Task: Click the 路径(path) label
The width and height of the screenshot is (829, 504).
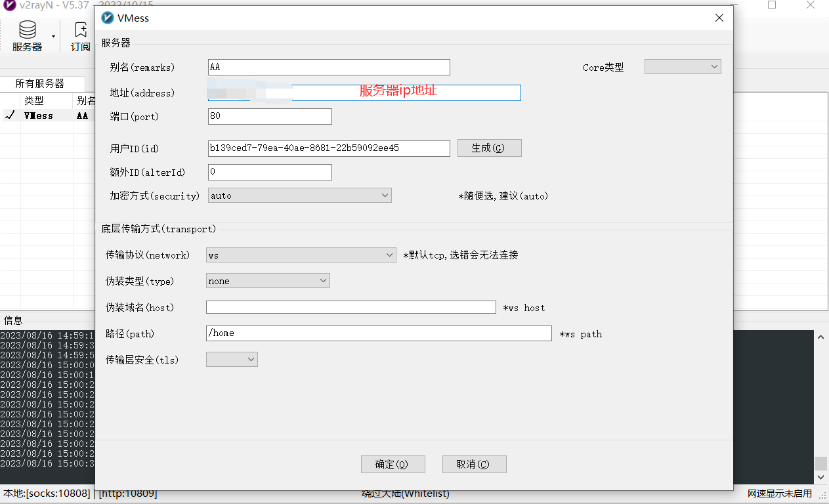Action: coord(130,334)
